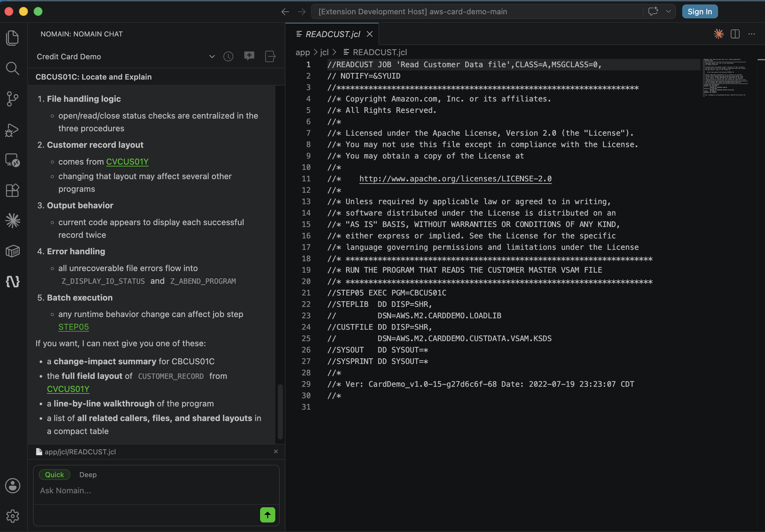Select the READCUST.jcl tab
The width and height of the screenshot is (765, 532).
point(332,34)
